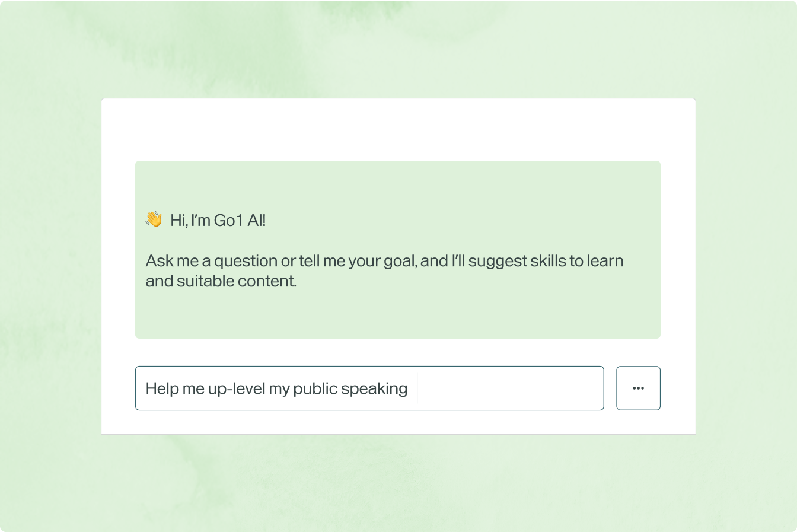The image size is (797, 532).
Task: Click the three-dots ellipsis button
Action: (638, 388)
